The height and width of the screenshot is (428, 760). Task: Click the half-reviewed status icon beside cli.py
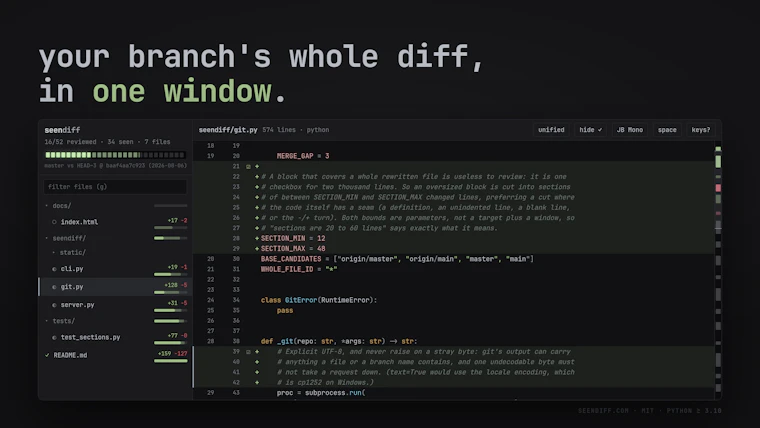(x=54, y=269)
